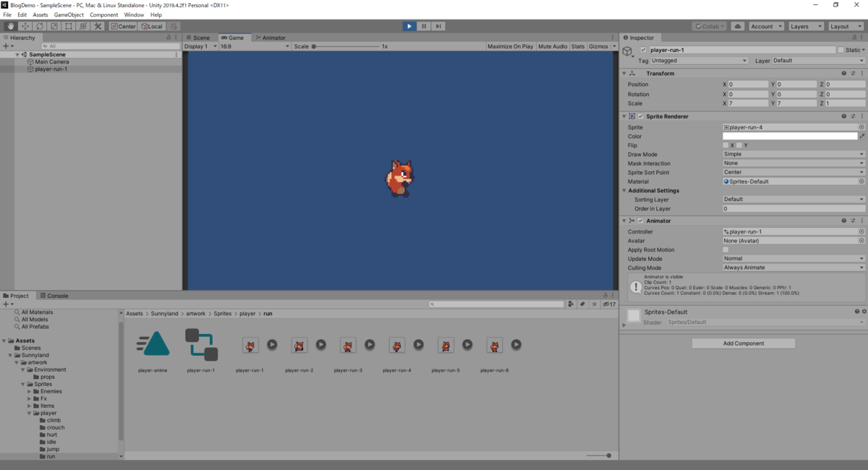The height and width of the screenshot is (470, 868).
Task: Disable the Animator component checkbox
Action: [641, 221]
